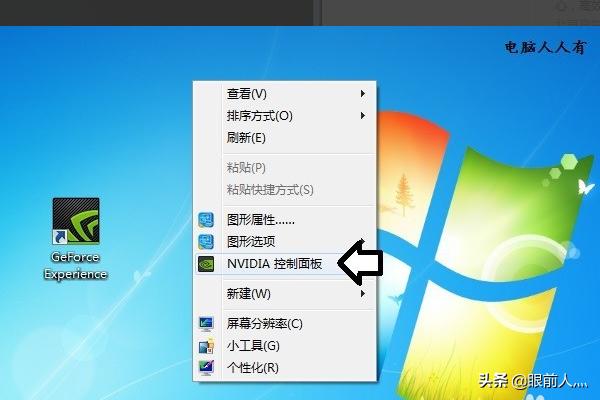
Task: Click the 个性化 personalize icon
Action: [x=206, y=367]
